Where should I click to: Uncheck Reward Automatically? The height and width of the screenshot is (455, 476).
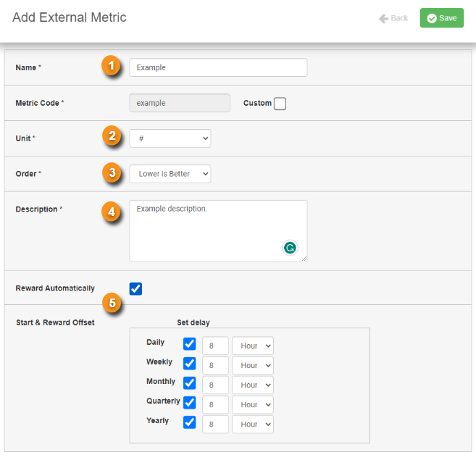(x=135, y=288)
